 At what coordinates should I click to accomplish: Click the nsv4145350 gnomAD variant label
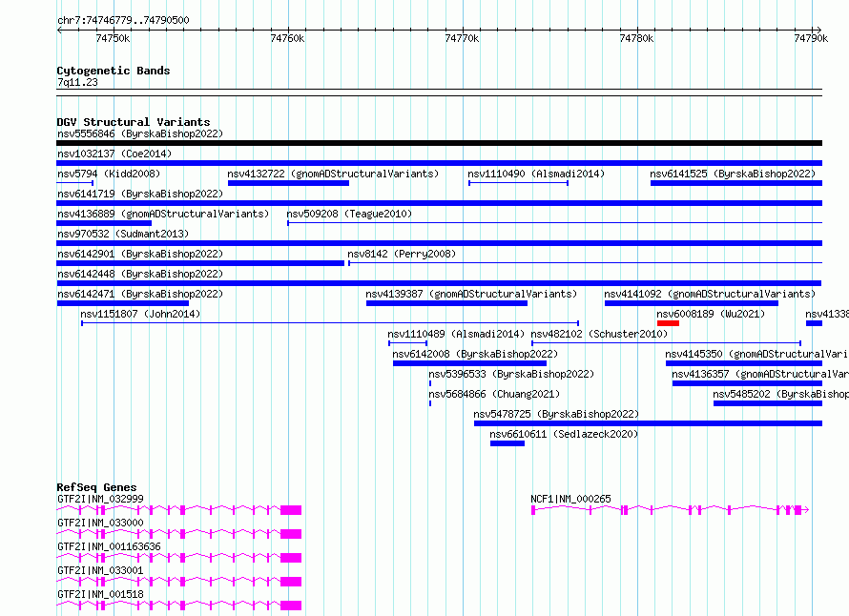point(756,354)
